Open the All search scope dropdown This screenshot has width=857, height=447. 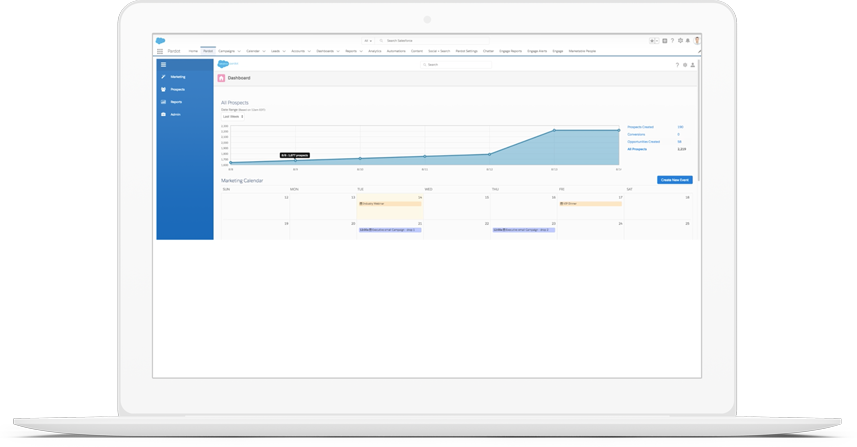pos(369,41)
